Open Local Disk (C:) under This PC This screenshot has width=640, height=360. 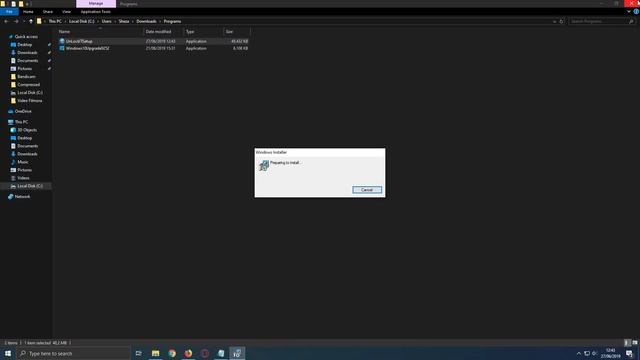[x=29, y=186]
